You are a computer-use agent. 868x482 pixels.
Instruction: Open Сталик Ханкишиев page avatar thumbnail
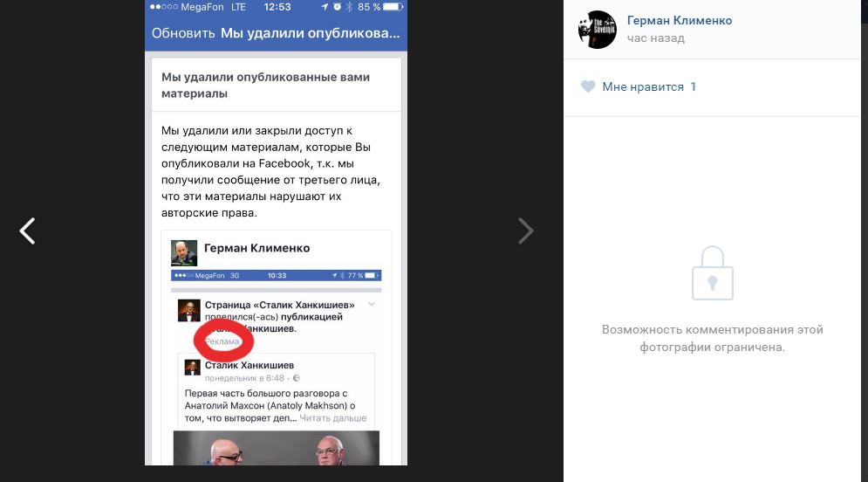(188, 311)
